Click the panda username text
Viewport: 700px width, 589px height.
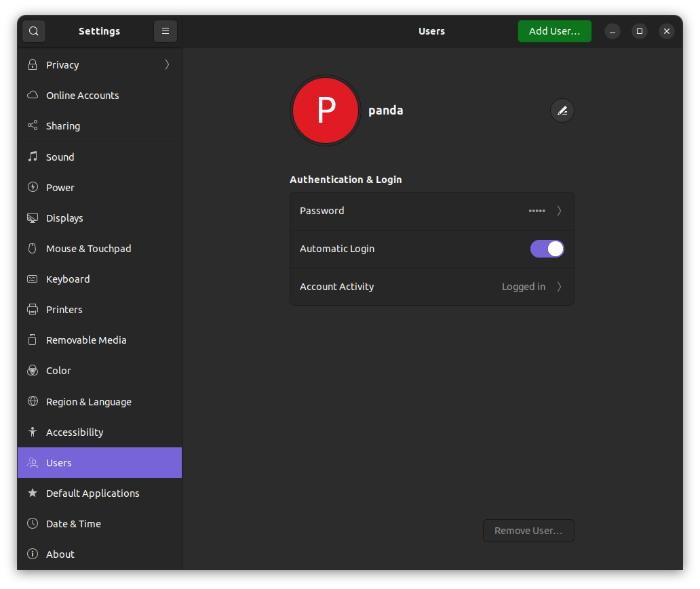point(386,110)
